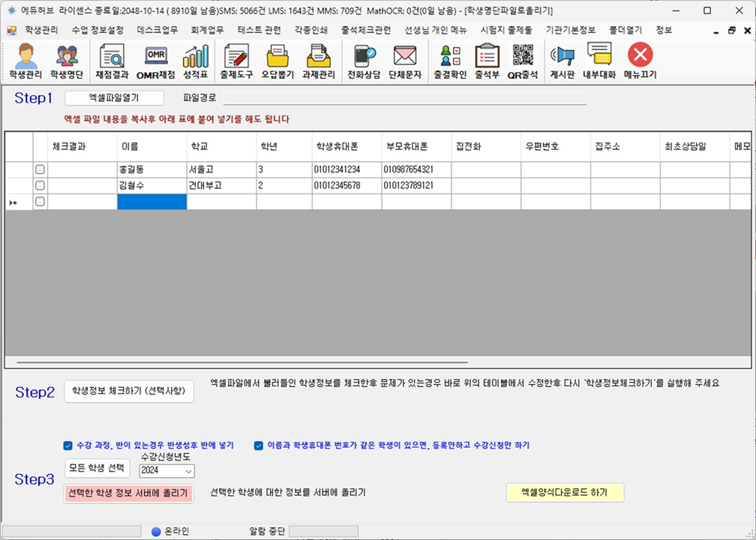Click the 엑셀양식다운로드 하기 button
The image size is (756, 540).
coord(565,493)
